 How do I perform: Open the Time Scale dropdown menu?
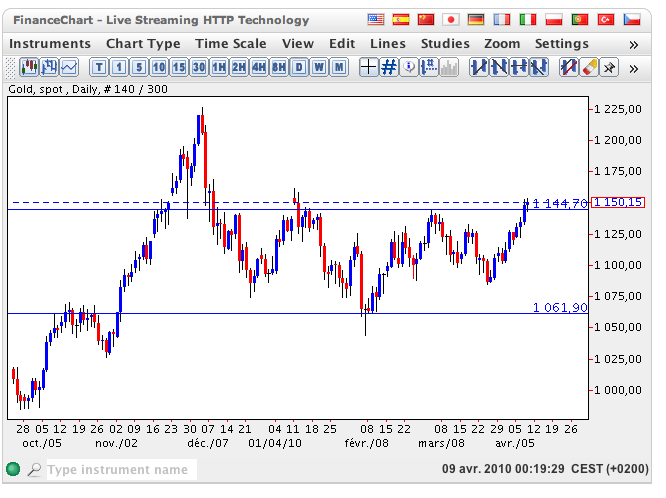click(x=231, y=44)
